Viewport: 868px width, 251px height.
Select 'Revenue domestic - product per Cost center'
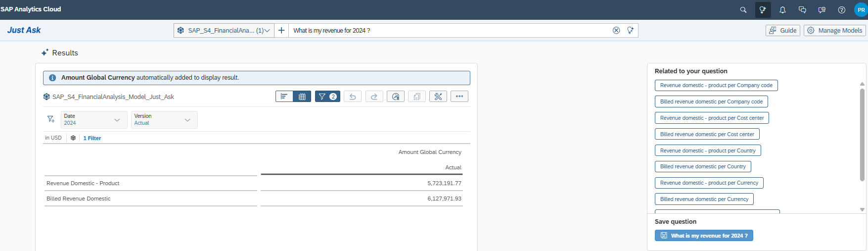[712, 118]
